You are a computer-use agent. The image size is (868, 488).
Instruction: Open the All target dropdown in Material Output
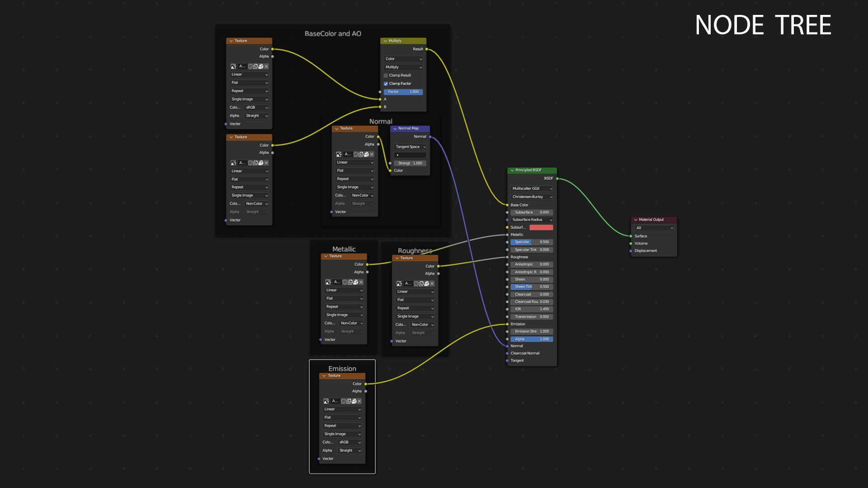(x=654, y=228)
